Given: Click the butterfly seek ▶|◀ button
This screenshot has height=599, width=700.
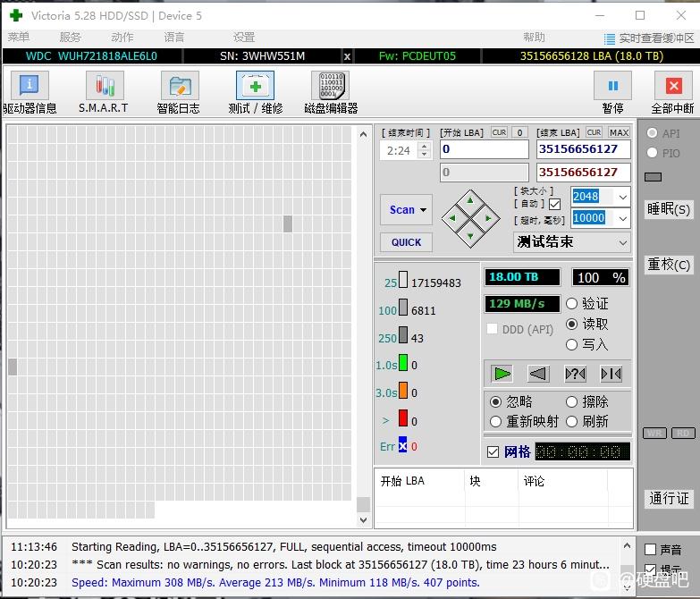Looking at the screenshot, I should [x=611, y=374].
